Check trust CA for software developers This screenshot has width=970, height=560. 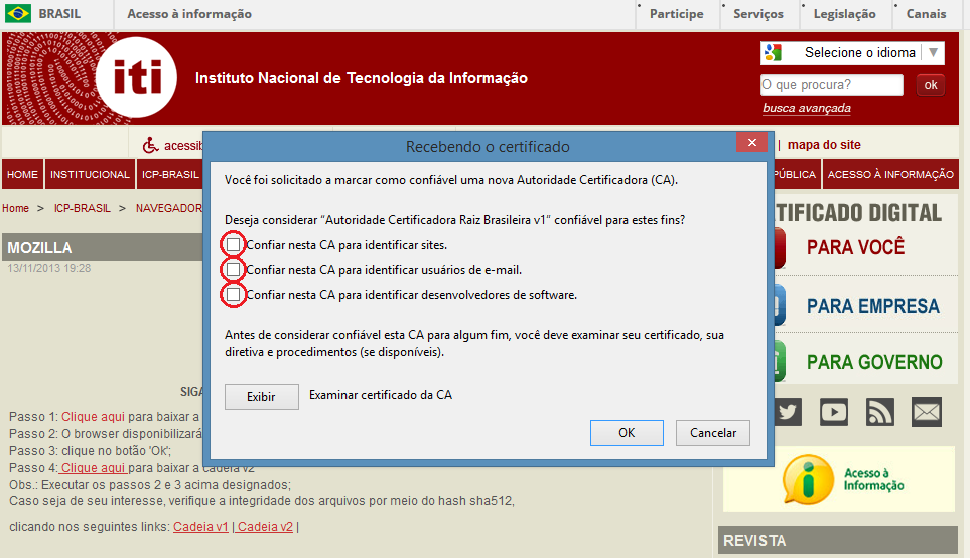(233, 295)
